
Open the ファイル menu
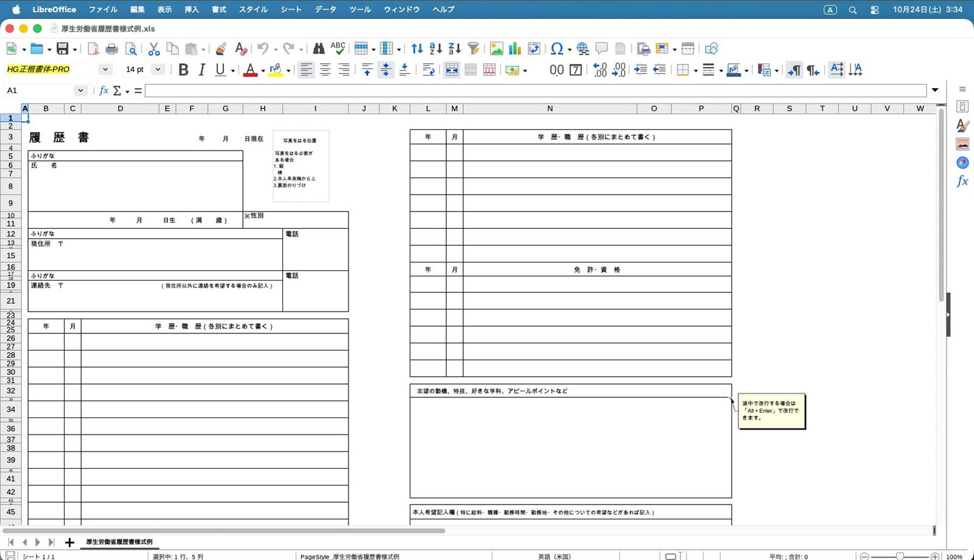103,9
